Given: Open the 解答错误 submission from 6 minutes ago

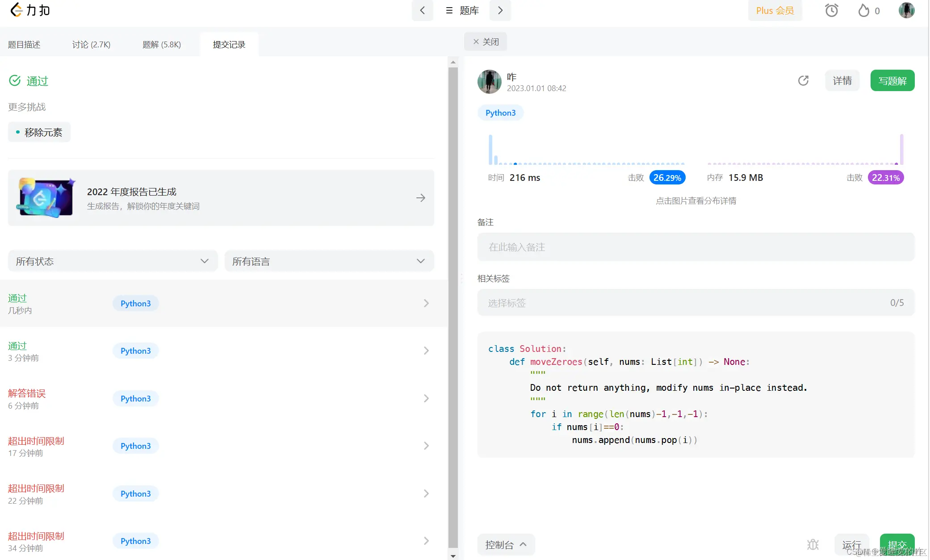Looking at the screenshot, I should coord(219,398).
